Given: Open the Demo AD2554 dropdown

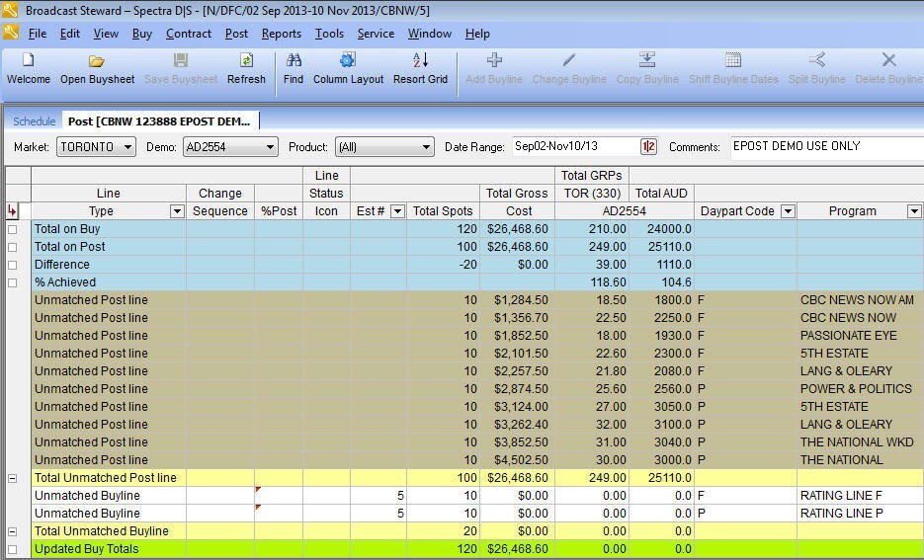Looking at the screenshot, I should [270, 147].
